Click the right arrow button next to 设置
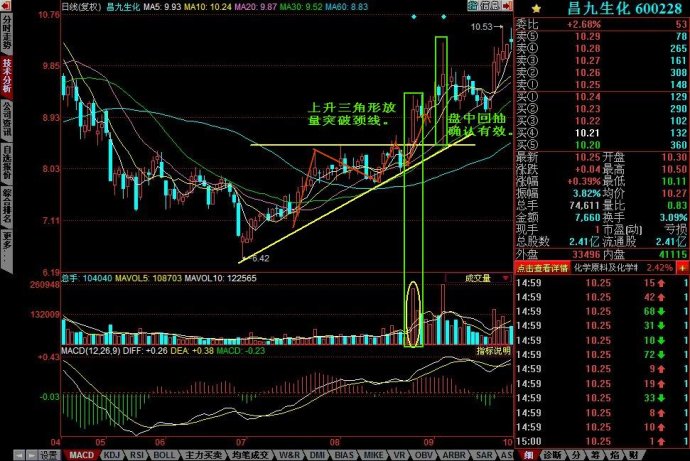 click(31, 455)
